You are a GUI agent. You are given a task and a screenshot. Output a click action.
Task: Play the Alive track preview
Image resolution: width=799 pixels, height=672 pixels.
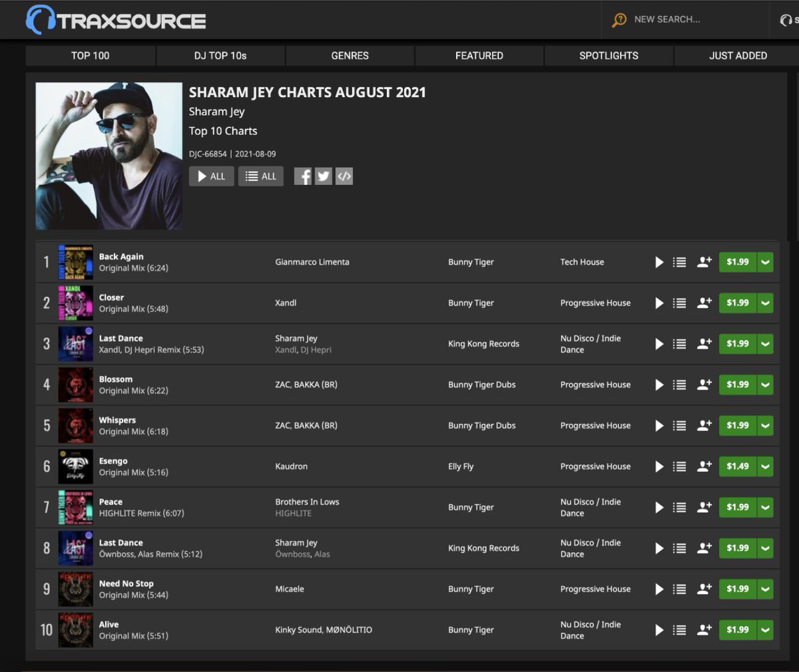click(x=659, y=630)
